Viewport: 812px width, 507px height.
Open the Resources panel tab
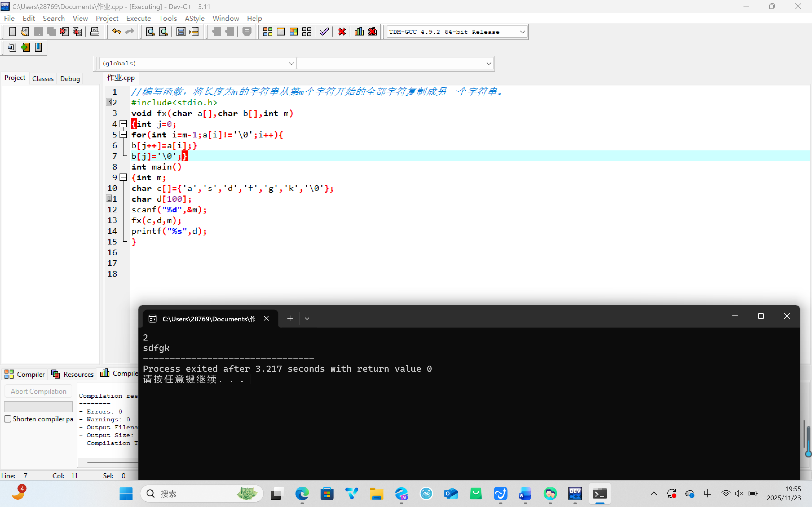pyautogui.click(x=72, y=374)
